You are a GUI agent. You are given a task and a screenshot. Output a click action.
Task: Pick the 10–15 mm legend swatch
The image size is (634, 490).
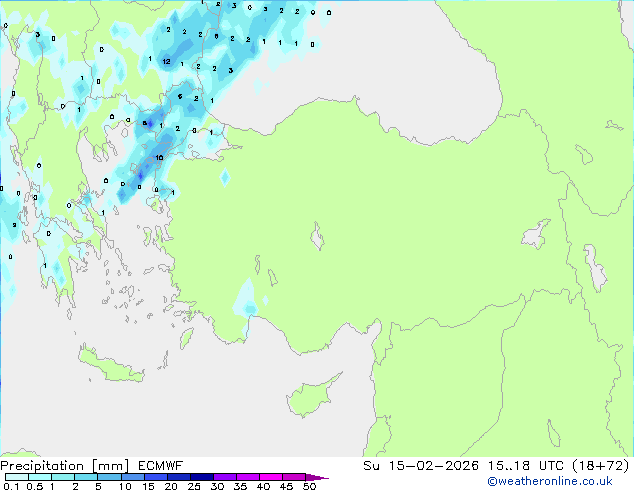[x=133, y=477]
